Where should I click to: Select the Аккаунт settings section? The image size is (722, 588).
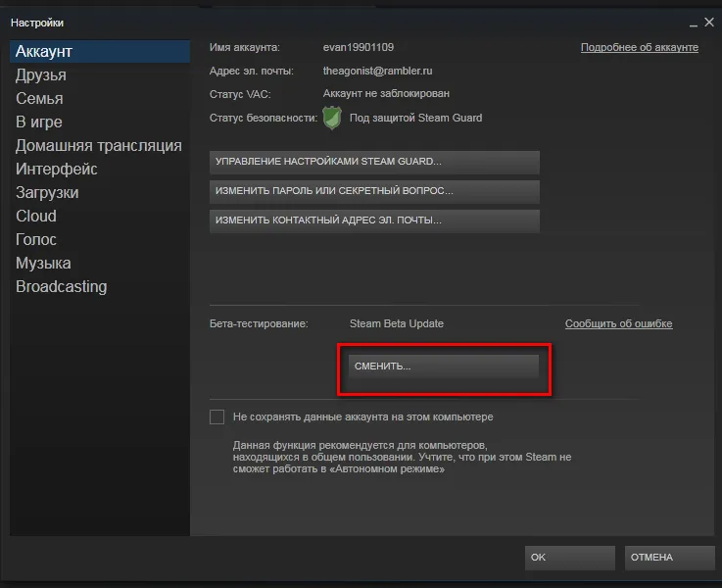[x=100, y=51]
